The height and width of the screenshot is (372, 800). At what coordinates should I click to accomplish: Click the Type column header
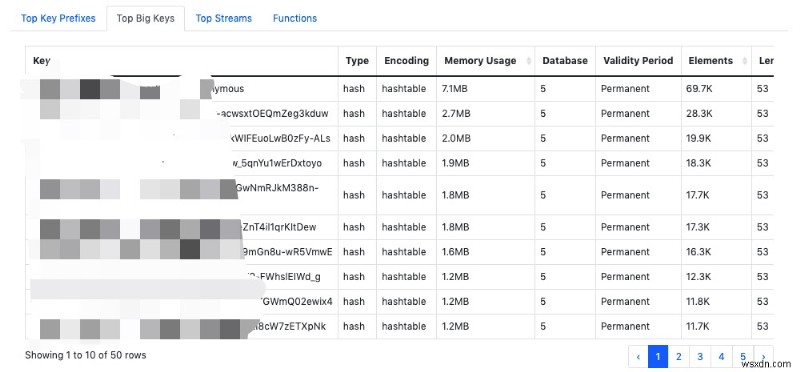pyautogui.click(x=357, y=61)
